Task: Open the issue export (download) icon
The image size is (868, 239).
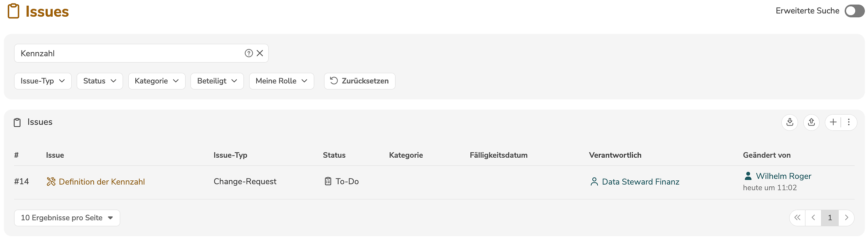Action: [x=790, y=122]
